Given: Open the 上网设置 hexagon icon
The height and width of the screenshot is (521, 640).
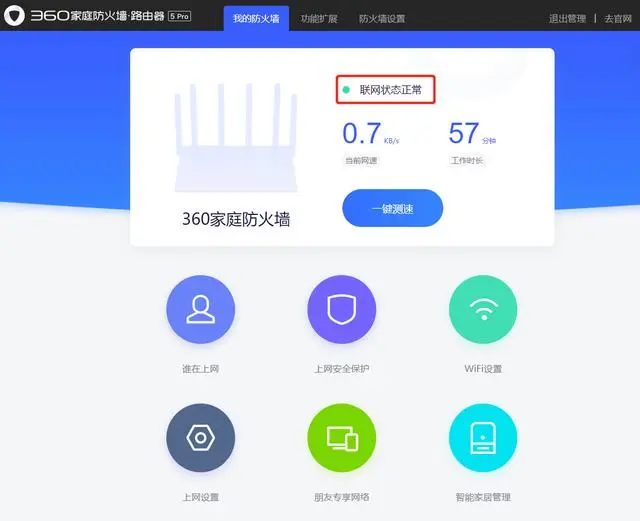Looking at the screenshot, I should (x=200, y=438).
